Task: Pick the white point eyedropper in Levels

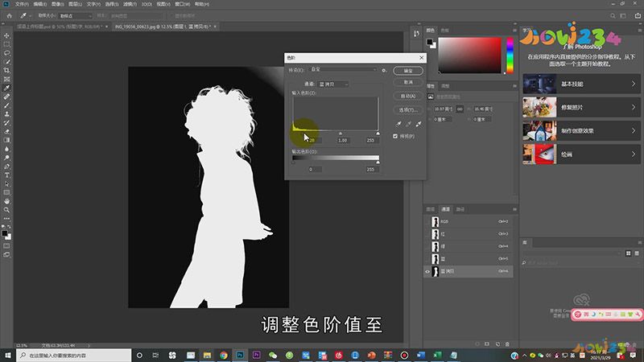Action: click(x=418, y=124)
